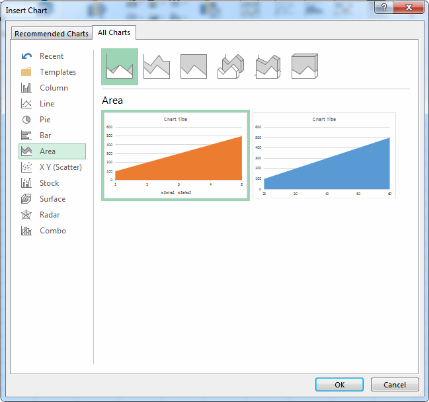Select the Line chart category label
The height and width of the screenshot is (402, 429).
click(x=47, y=104)
